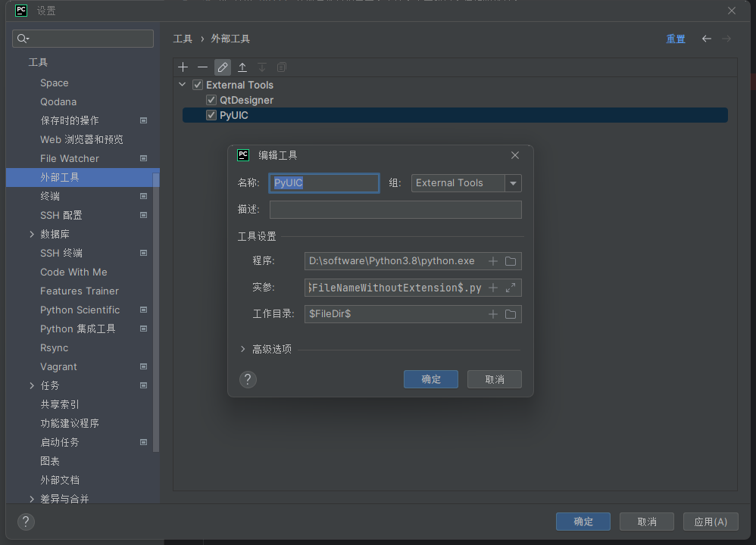Move tool up with arrow icon
This screenshot has width=756, height=545.
pos(242,67)
